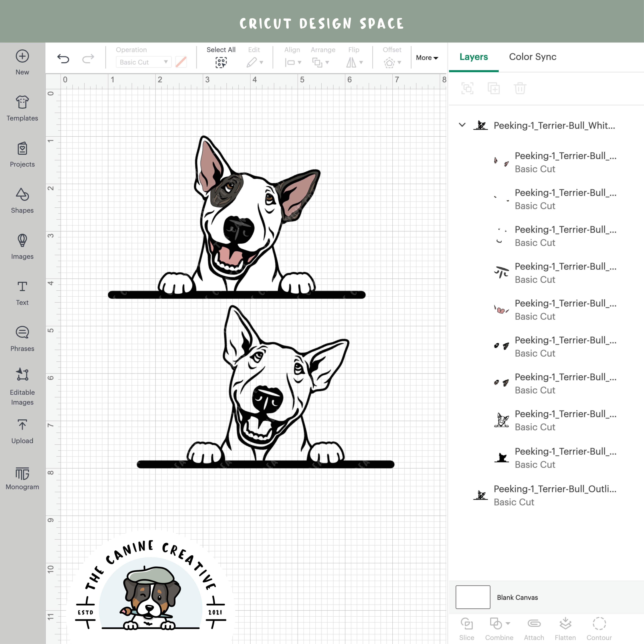Delete selected layer using trash icon

tap(520, 88)
